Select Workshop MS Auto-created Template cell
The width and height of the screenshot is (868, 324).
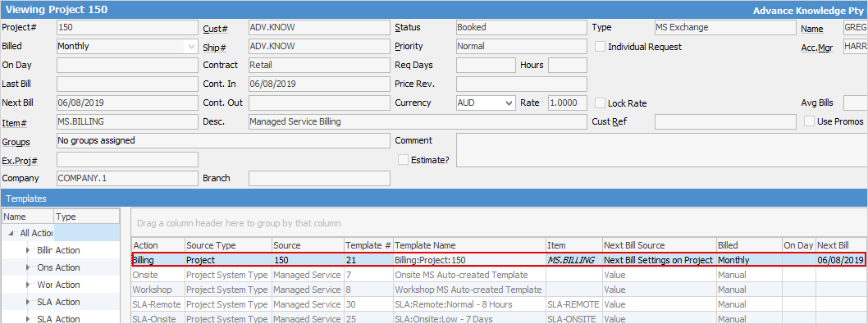[468, 290]
